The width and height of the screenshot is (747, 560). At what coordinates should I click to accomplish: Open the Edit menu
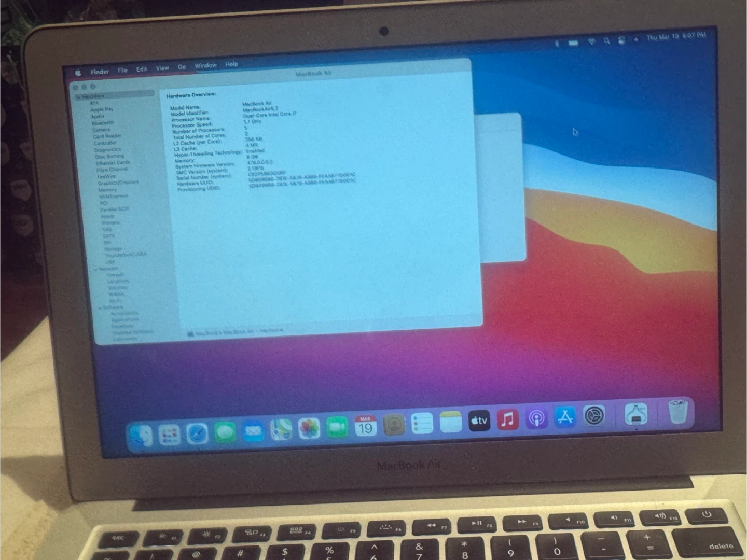click(142, 69)
